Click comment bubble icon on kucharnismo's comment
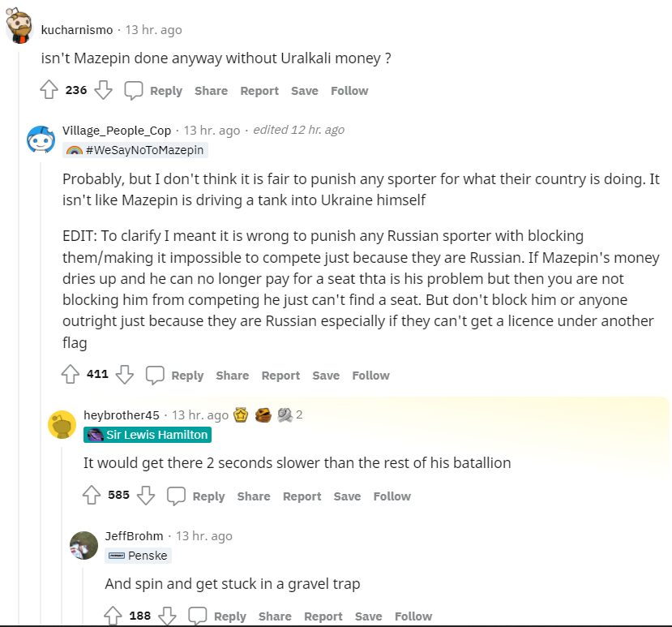This screenshot has height=627, width=672. tap(134, 90)
